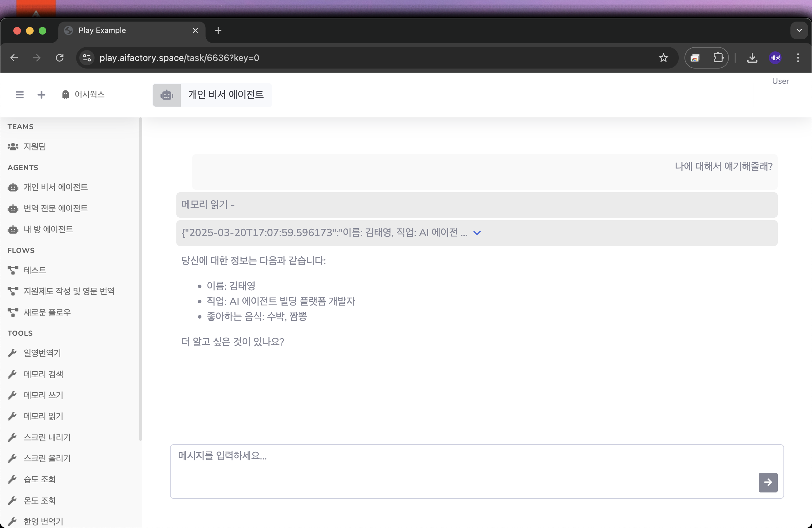Focus the 메시지를 입력하세요 input box

coord(477,471)
